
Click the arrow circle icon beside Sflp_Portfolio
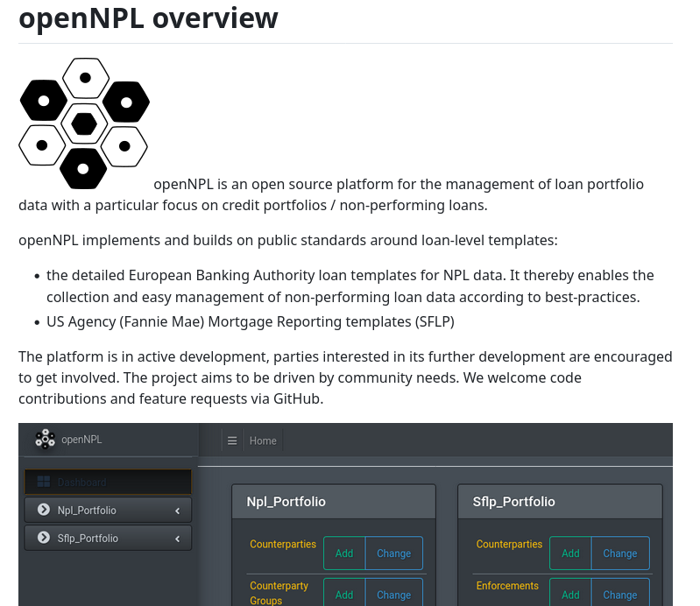44,538
